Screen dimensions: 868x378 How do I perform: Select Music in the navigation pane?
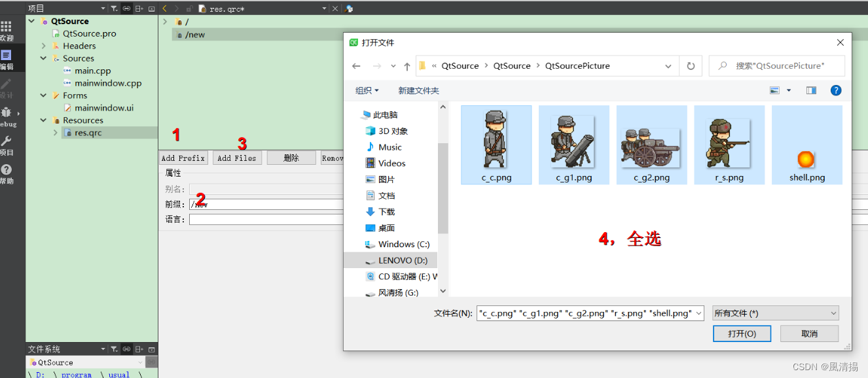(x=389, y=147)
